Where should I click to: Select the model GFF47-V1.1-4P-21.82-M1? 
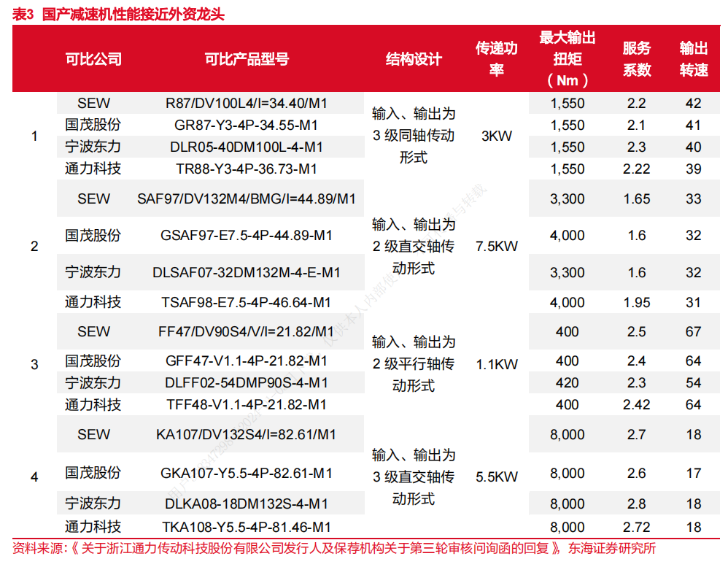click(x=247, y=361)
